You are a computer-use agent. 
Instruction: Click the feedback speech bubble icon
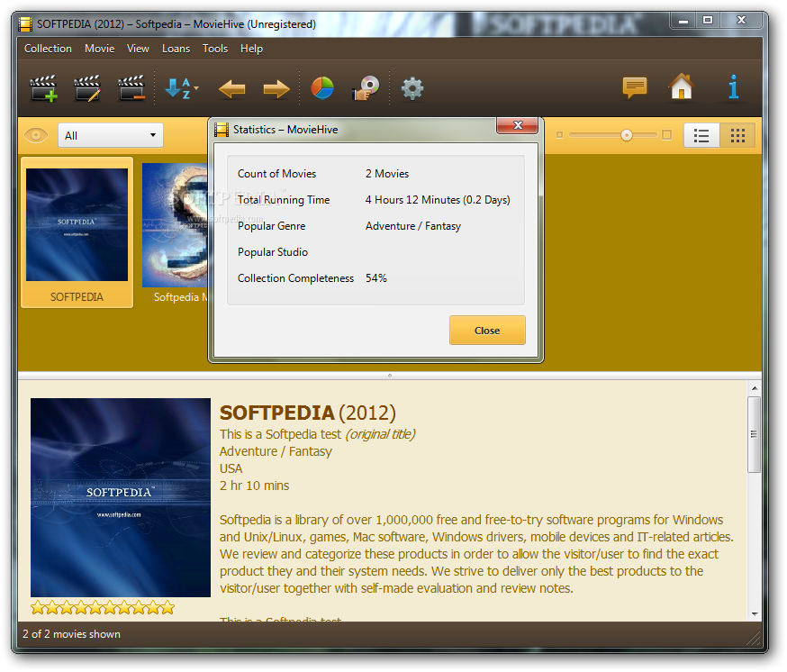pos(635,88)
